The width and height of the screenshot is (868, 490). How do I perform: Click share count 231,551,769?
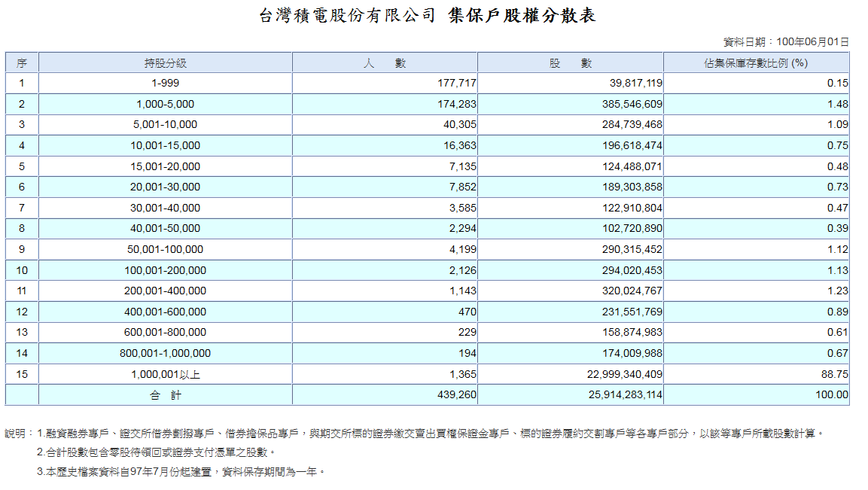(632, 312)
